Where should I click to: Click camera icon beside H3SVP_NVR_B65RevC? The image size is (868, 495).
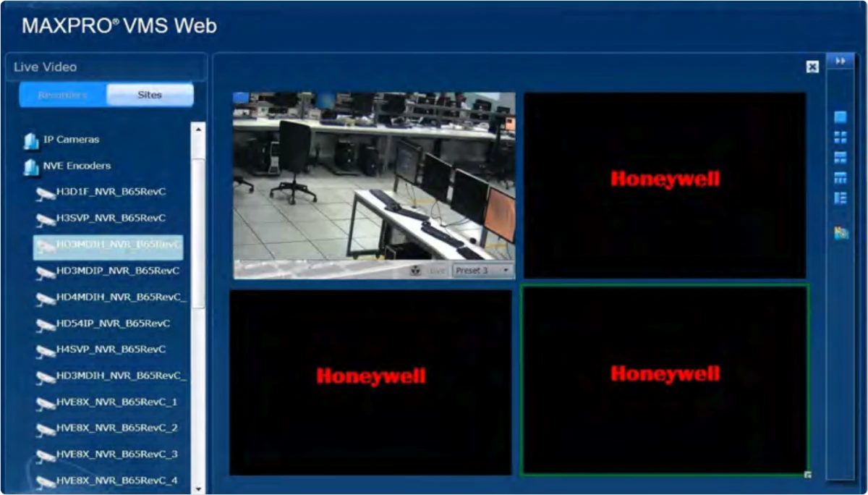point(46,220)
